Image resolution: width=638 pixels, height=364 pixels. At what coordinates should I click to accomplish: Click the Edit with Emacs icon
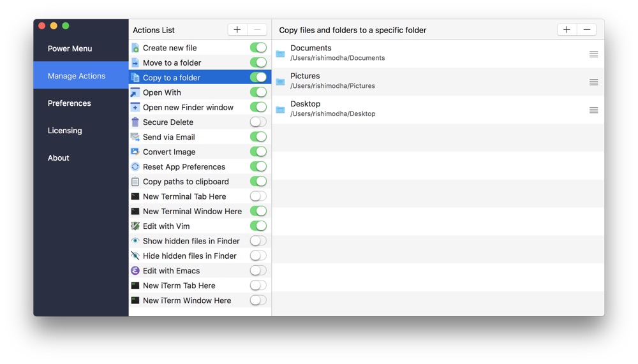click(135, 271)
